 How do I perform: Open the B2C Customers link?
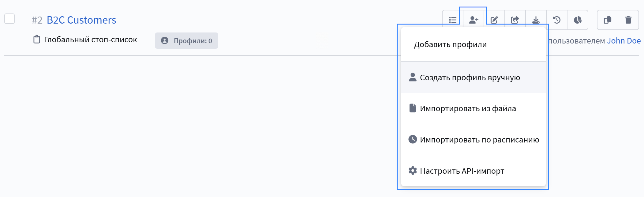point(81,20)
